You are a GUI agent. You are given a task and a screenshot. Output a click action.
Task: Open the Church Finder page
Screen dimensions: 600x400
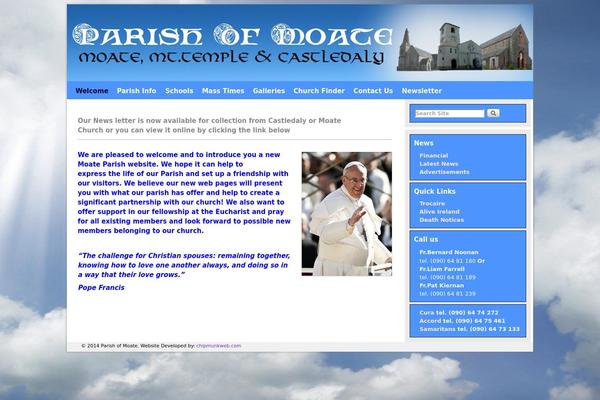click(x=319, y=91)
